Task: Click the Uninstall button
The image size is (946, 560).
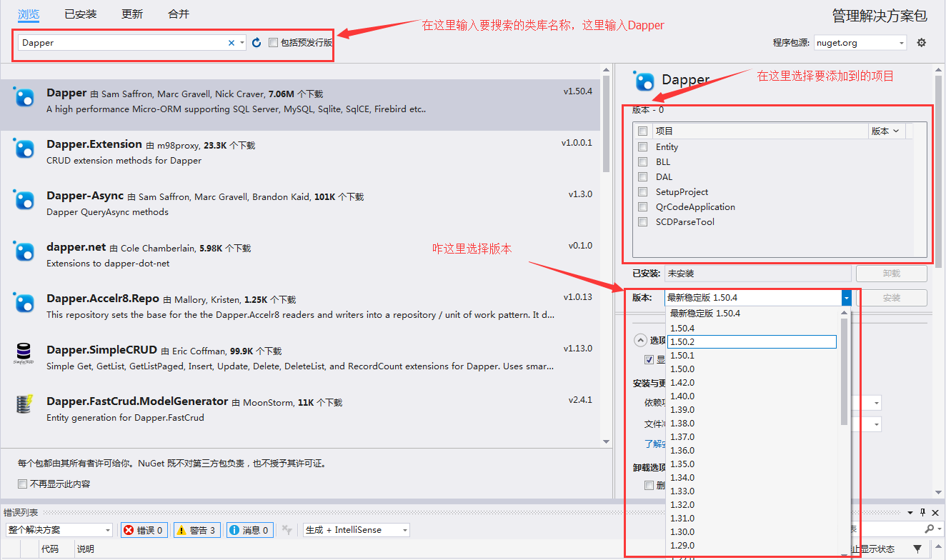Action: point(891,274)
